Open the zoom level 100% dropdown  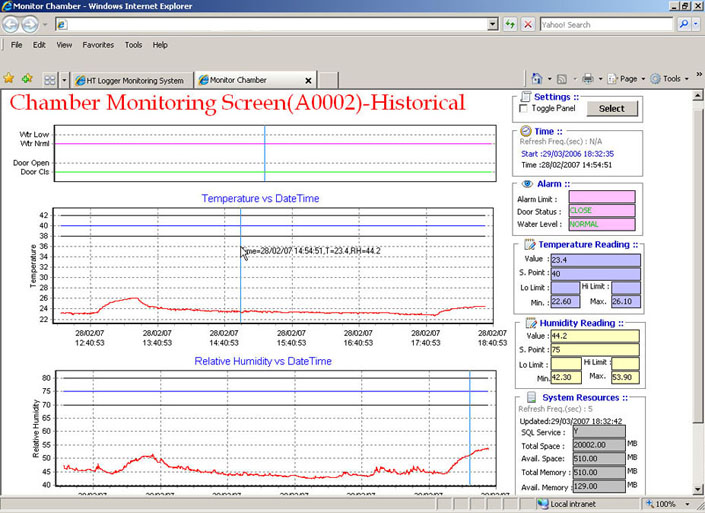(668, 505)
